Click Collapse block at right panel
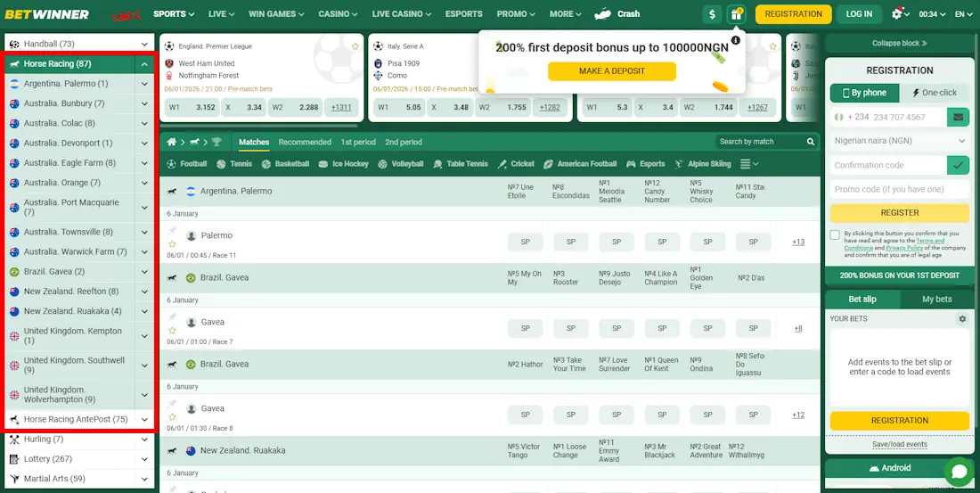 pos(900,43)
